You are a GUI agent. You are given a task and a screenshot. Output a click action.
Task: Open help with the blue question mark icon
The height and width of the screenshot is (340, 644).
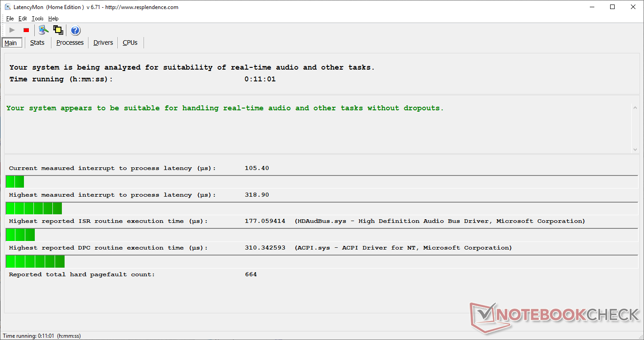point(75,30)
